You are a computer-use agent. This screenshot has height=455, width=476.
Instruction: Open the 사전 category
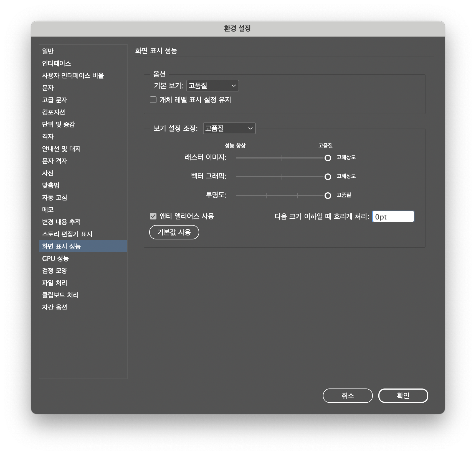point(83,173)
